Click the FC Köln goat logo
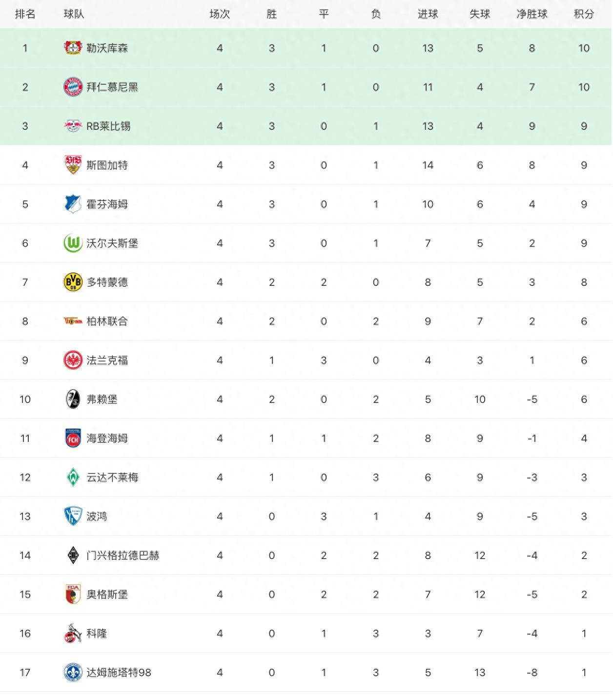613x700 pixels. 73,633
